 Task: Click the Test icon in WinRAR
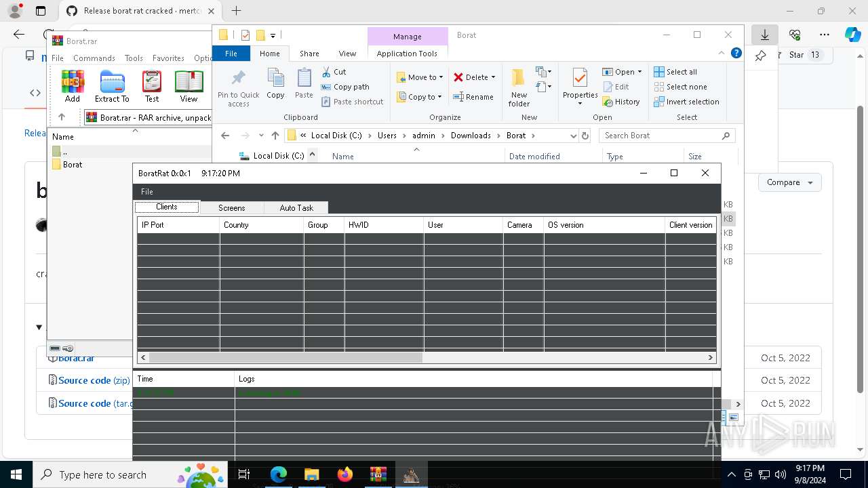click(152, 86)
